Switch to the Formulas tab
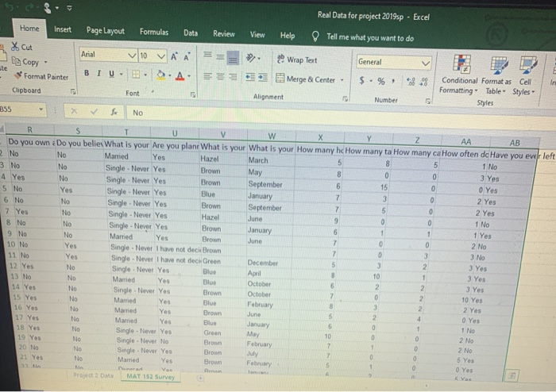 point(154,32)
